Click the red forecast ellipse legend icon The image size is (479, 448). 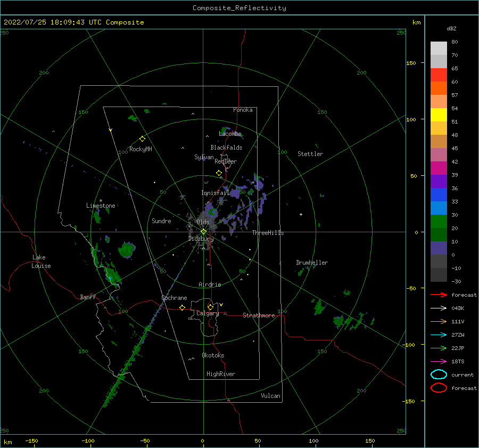(439, 388)
